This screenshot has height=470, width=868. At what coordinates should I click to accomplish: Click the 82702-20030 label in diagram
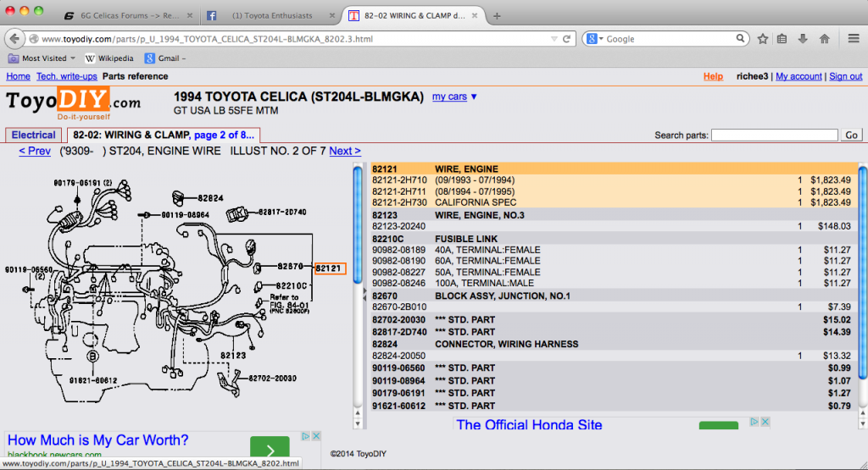[x=272, y=379]
